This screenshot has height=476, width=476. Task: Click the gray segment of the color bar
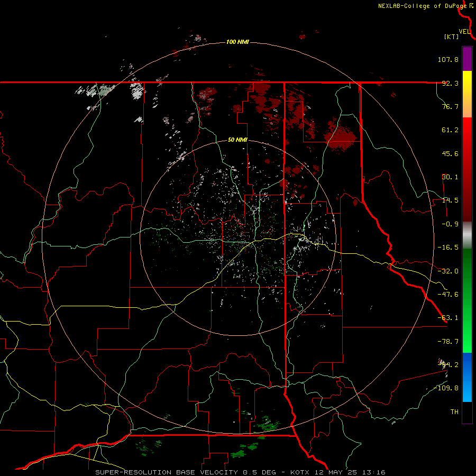[x=467, y=235]
